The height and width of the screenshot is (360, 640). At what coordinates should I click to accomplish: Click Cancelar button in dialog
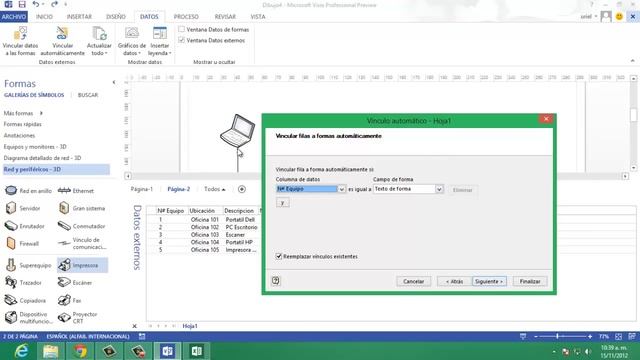tap(413, 281)
